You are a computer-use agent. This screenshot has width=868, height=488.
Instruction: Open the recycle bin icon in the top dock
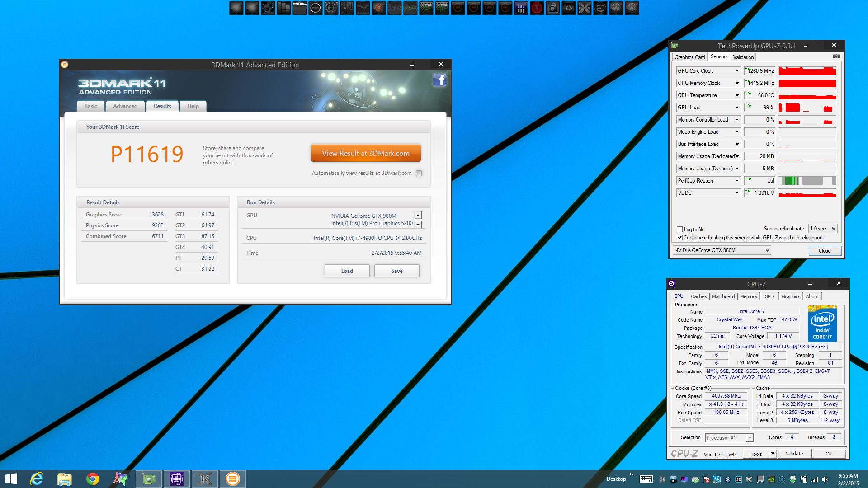(569, 8)
